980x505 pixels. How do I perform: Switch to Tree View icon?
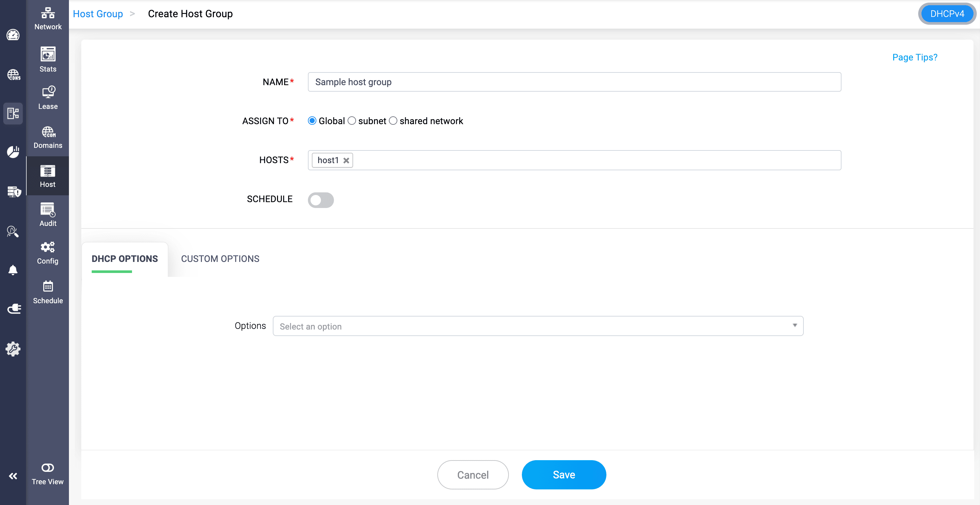coord(47,467)
